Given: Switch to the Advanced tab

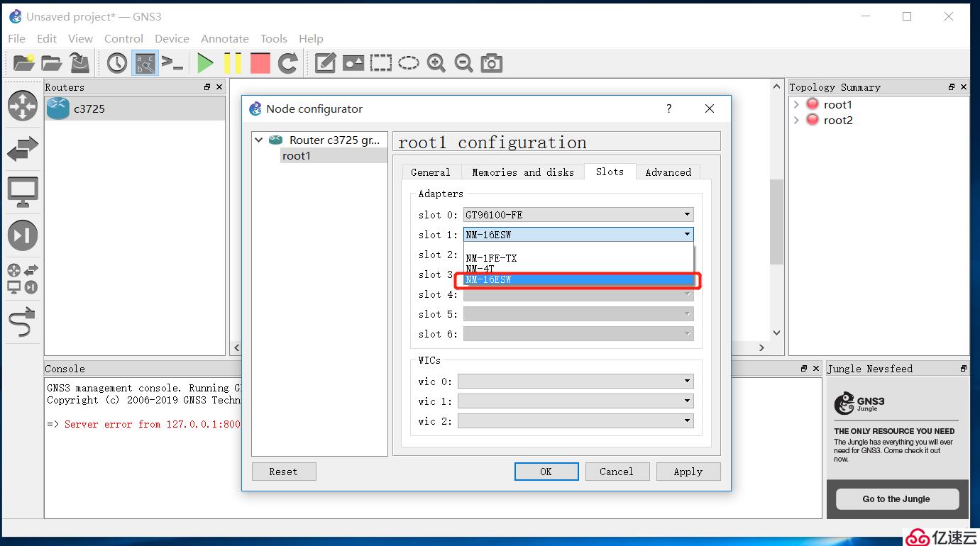Looking at the screenshot, I should click(668, 172).
